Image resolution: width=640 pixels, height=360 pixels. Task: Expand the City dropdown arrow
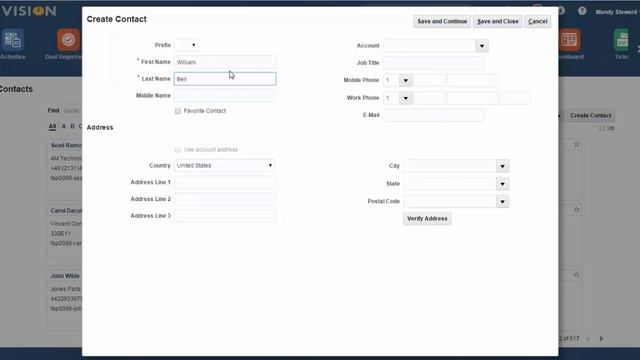[x=502, y=166]
